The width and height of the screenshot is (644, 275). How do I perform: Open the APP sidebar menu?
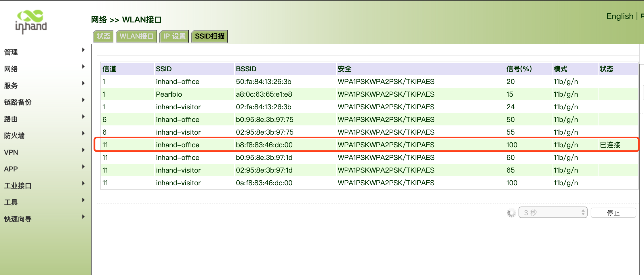(x=11, y=169)
